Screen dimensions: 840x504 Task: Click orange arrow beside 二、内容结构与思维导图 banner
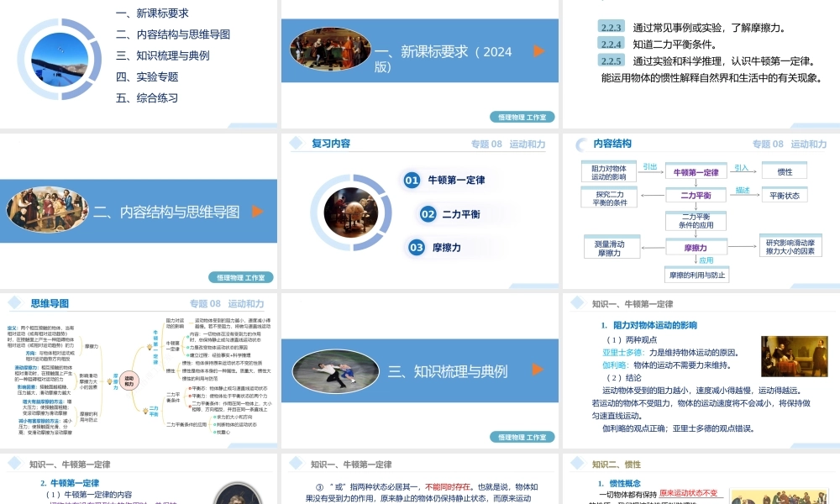coord(258,211)
